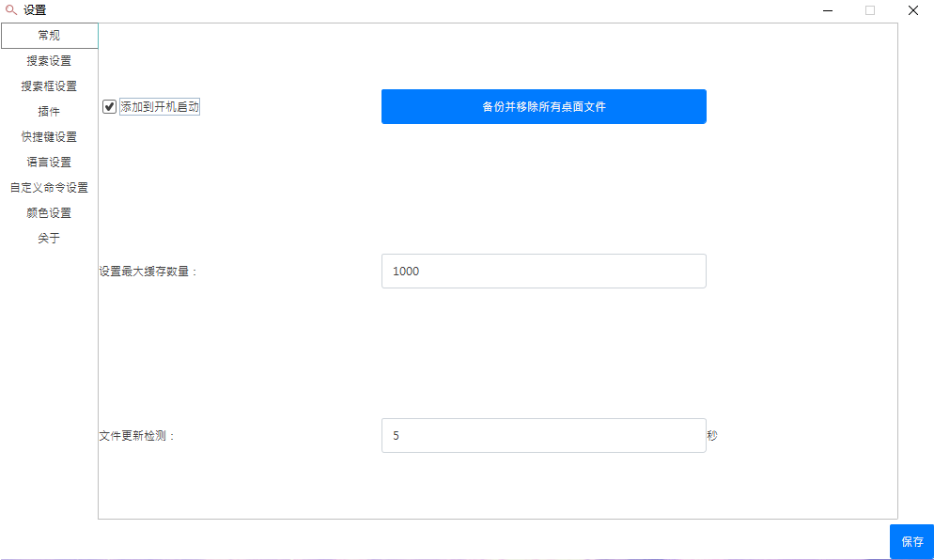Click the disabled maximize window button
The height and width of the screenshot is (560, 934).
click(870, 10)
